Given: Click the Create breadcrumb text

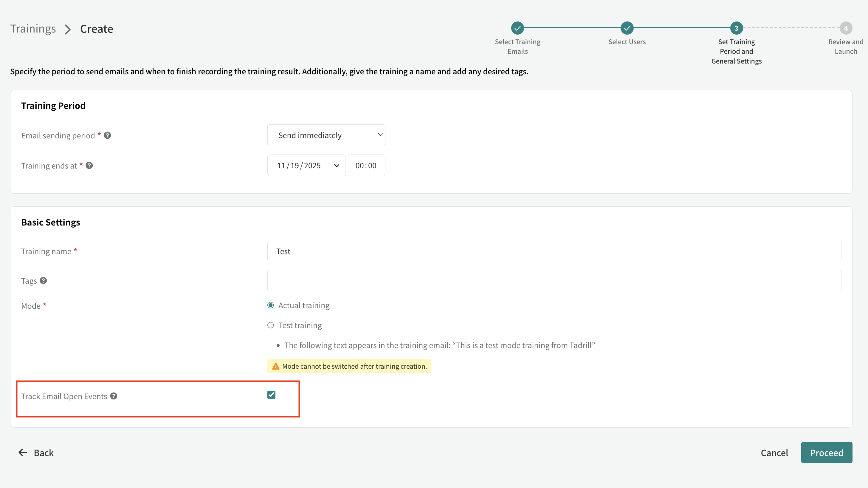Looking at the screenshot, I should coord(97,29).
